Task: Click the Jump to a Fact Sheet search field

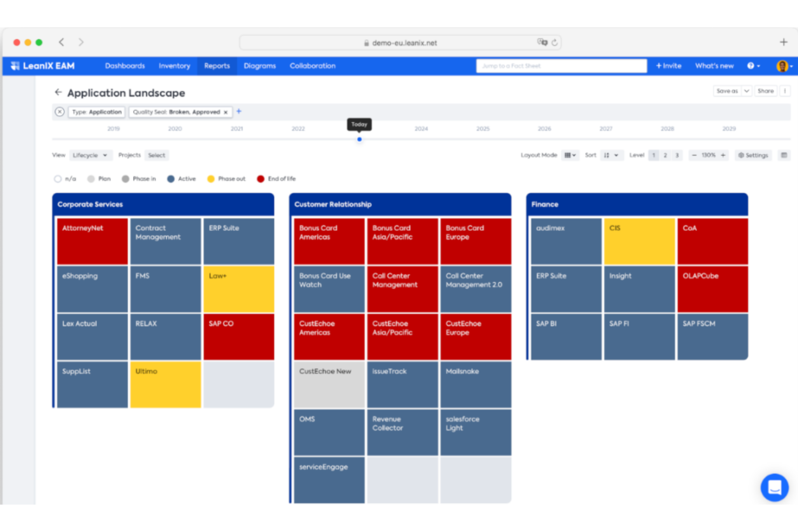Action: pos(561,66)
